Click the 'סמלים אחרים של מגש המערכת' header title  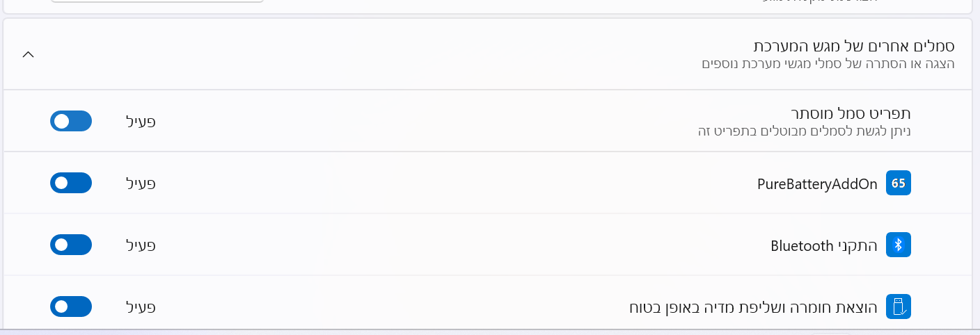pyautogui.click(x=854, y=47)
